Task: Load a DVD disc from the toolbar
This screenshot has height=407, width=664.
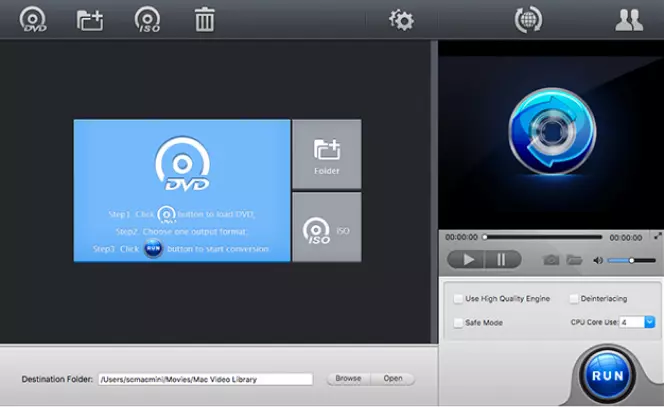Action: (x=33, y=19)
